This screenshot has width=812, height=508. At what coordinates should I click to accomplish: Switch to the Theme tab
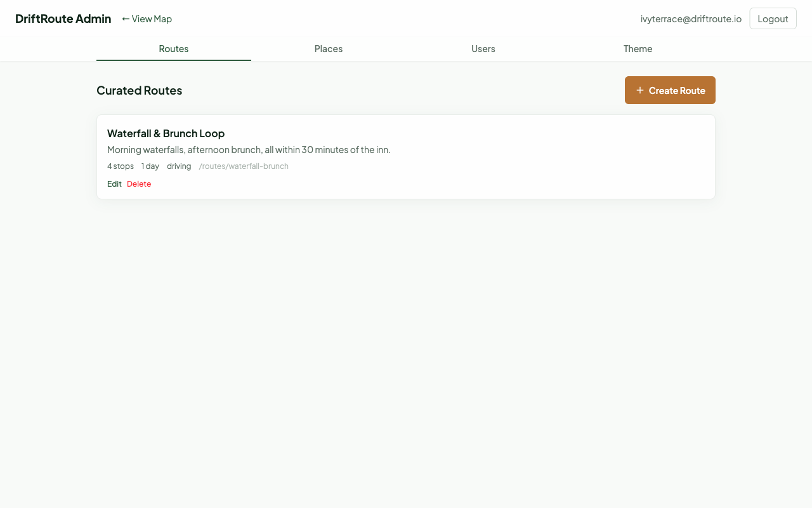coord(638,49)
